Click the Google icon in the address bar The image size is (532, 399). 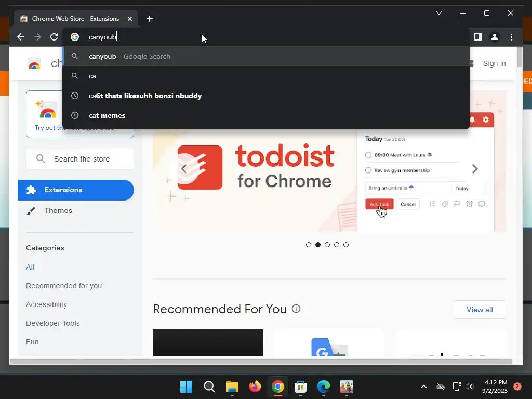(x=75, y=37)
